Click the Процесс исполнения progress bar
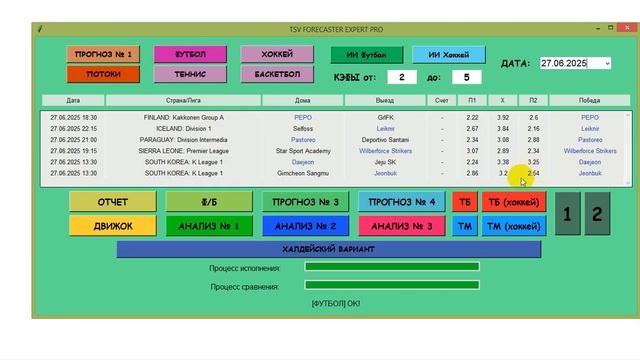This screenshot has width=640, height=360. [x=392, y=267]
